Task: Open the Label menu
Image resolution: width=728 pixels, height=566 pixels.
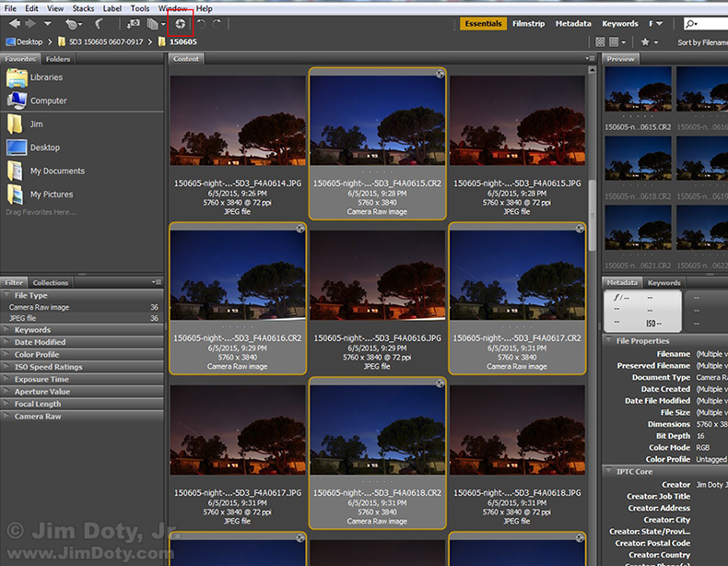Action: click(x=112, y=8)
